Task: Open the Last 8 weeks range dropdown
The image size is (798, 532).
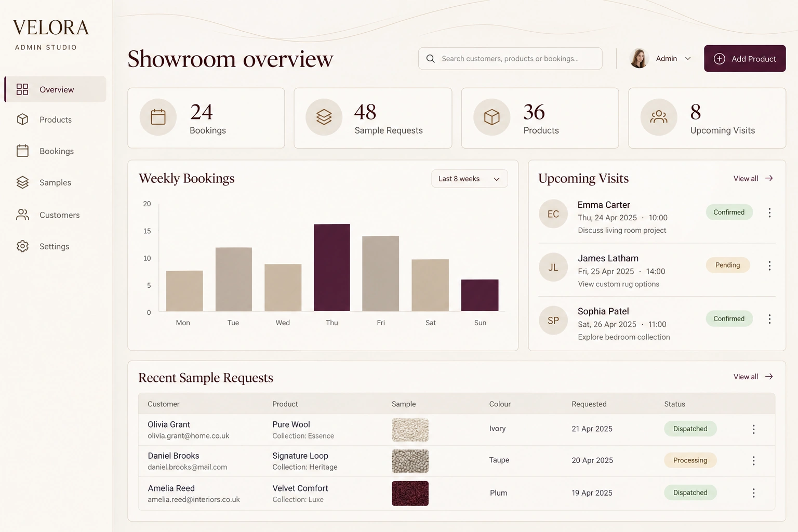Action: [x=469, y=179]
